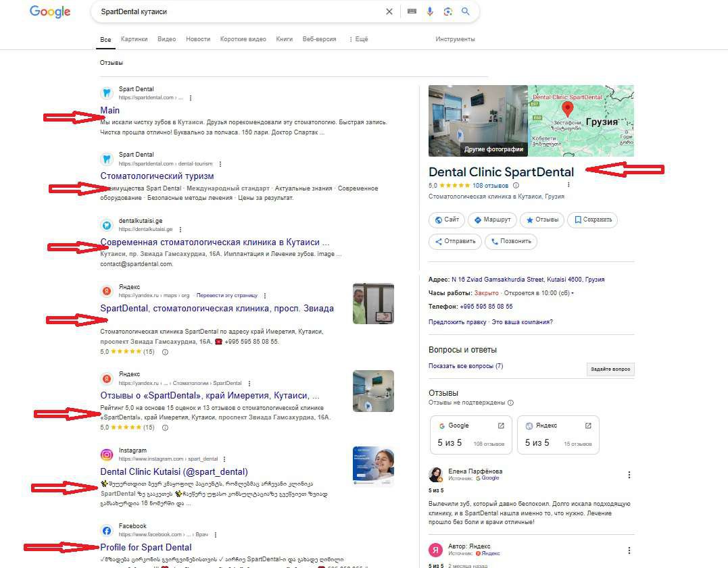
Task: Search by image using the Google Lens icon
Action: [448, 11]
